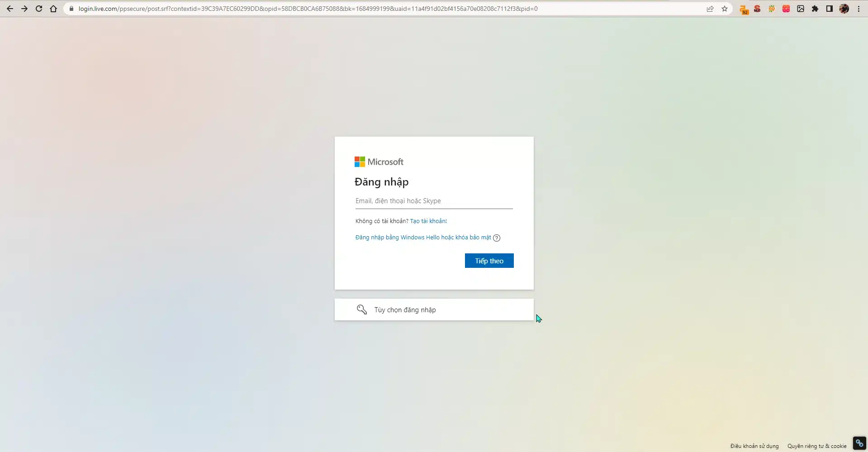Click the login.live.com URL in the address bar
Screen dimensions: 868x452
(308, 9)
